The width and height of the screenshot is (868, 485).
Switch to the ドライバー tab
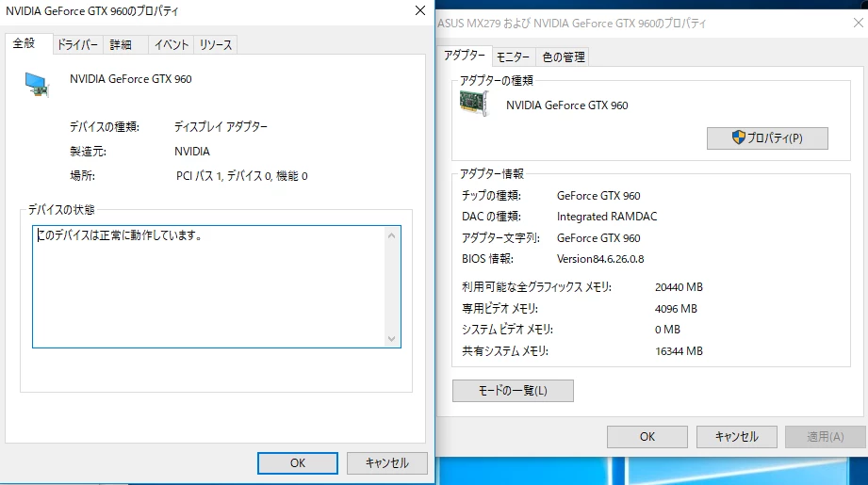77,45
